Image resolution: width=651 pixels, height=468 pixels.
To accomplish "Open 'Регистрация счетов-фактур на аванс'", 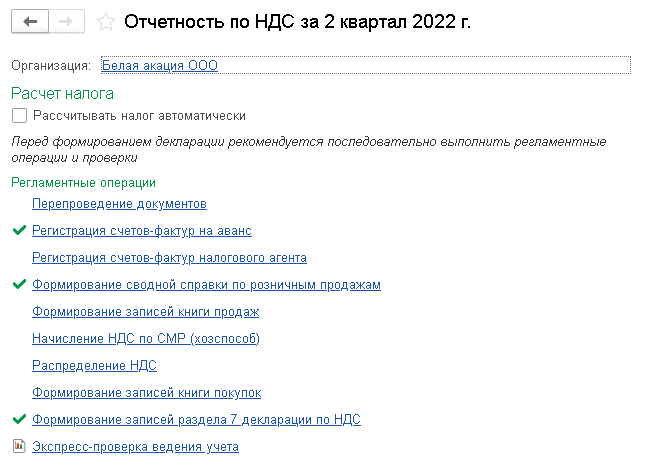I will [141, 231].
